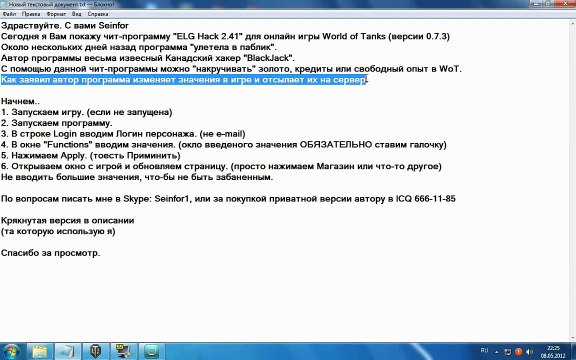Image resolution: width=576 pixels, height=360 pixels.
Task: Click the words 'World of Tanks'
Action: click(x=354, y=36)
